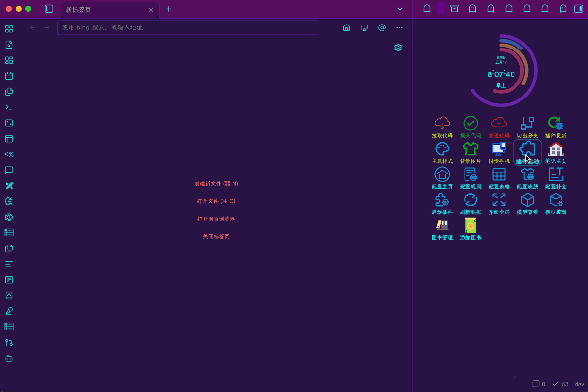This screenshot has width=588, height=392.
Task: Click the layout panel icon in left ribbon
Action: [x=9, y=139]
